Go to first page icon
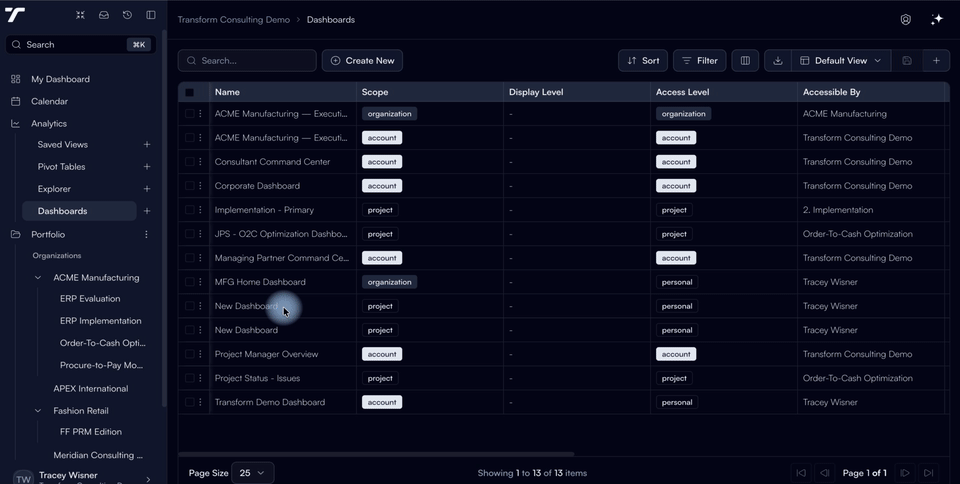Viewport: 960px width, 484px height. tap(801, 472)
